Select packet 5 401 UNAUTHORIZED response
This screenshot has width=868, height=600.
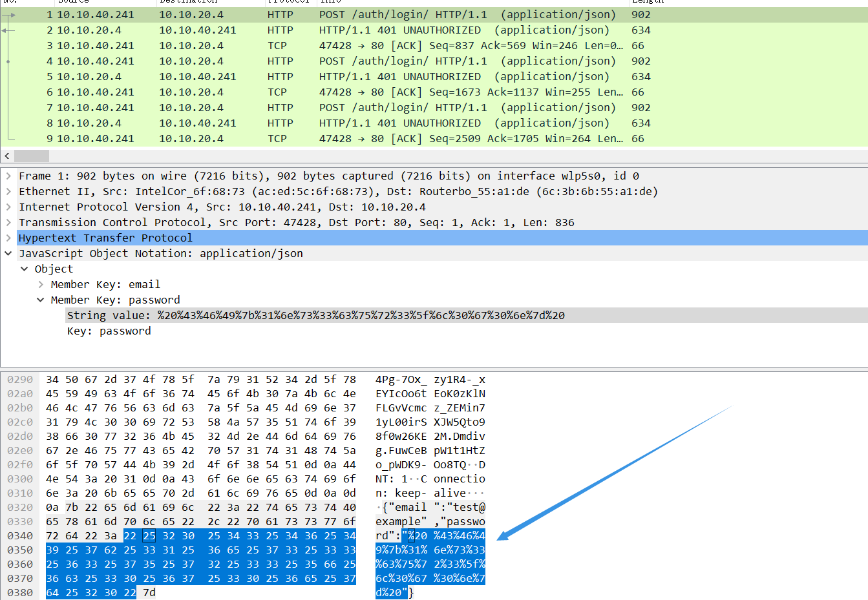click(434, 76)
